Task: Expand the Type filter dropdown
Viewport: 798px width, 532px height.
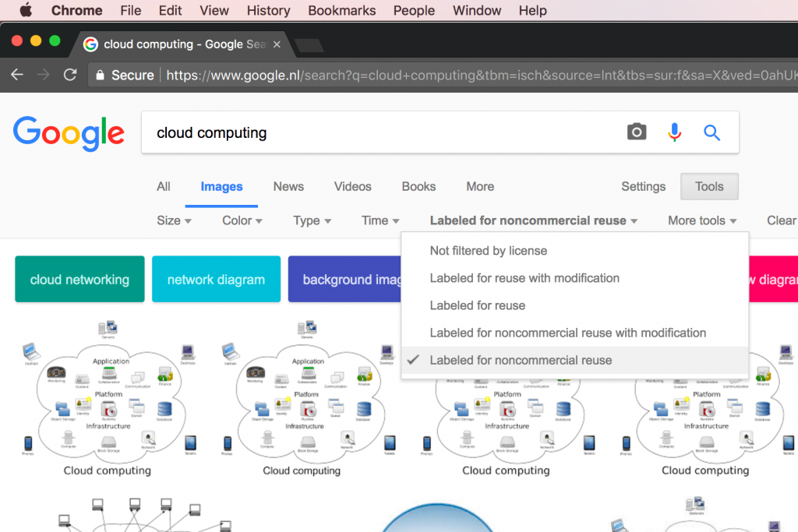Action: (312, 220)
